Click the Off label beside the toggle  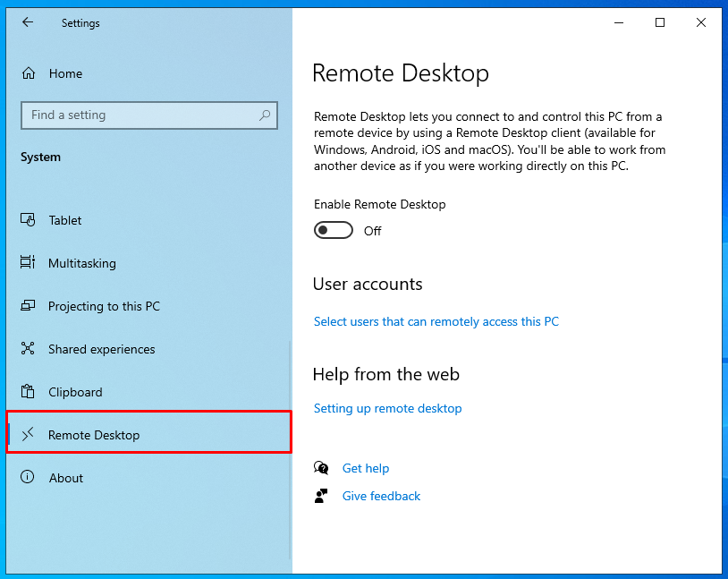coord(372,231)
